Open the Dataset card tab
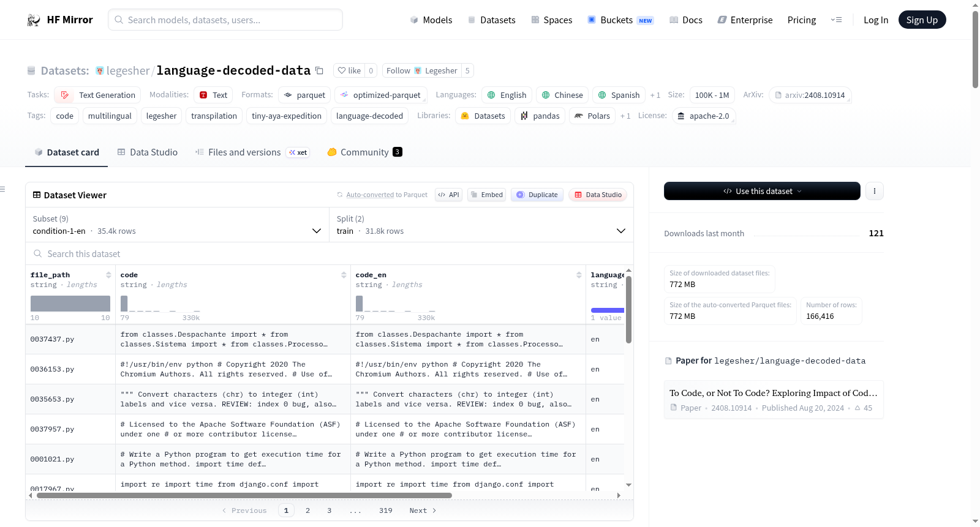980x527 pixels. [66, 152]
